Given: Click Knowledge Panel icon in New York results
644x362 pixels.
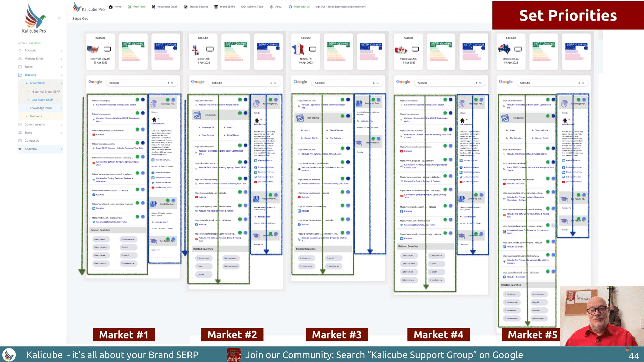Looking at the screenshot, I should point(154,104).
